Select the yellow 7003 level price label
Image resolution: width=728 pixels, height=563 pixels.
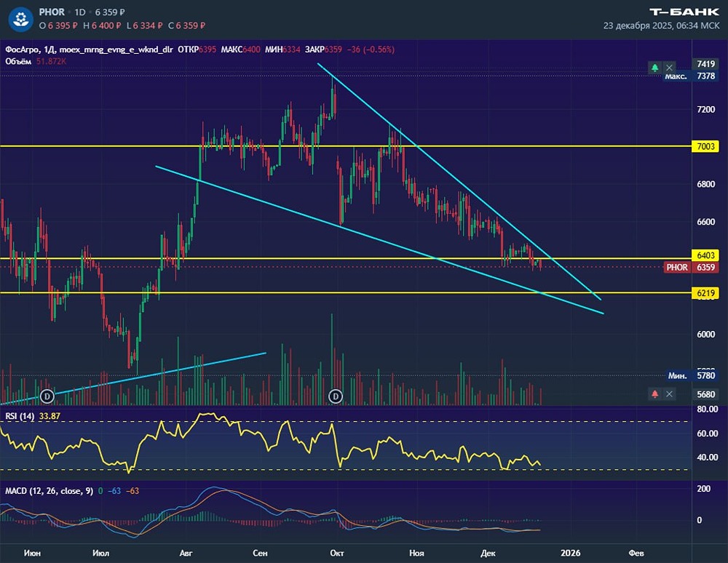(x=705, y=146)
